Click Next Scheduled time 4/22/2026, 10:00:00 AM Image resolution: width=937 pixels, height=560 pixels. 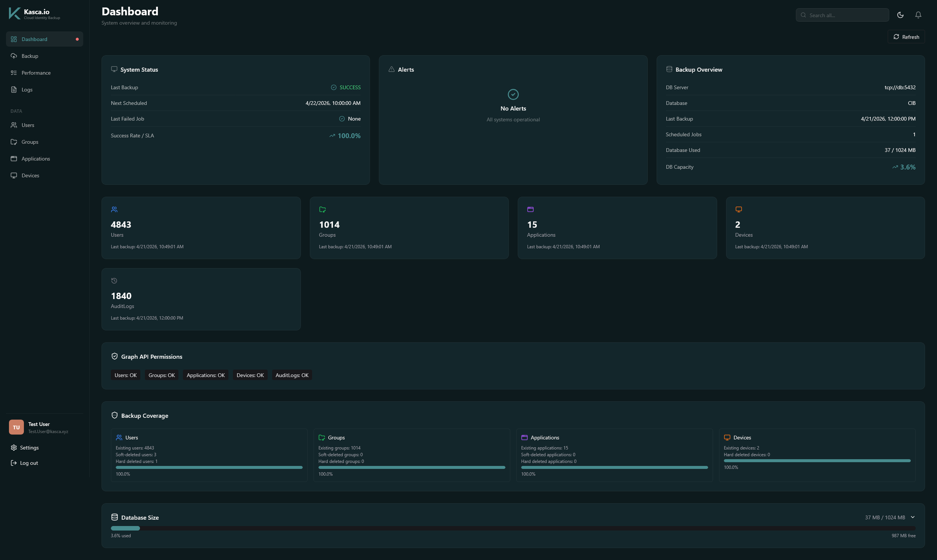click(x=333, y=103)
